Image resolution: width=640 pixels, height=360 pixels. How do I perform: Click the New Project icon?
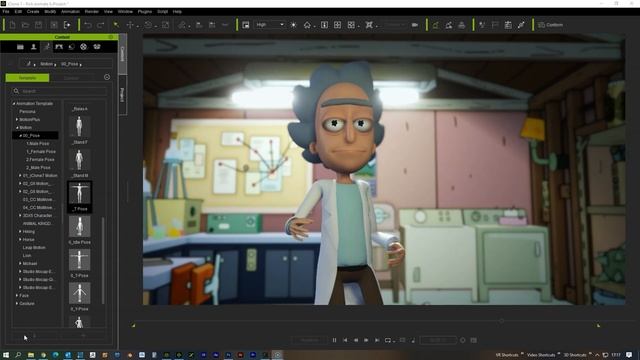[x=12, y=25]
